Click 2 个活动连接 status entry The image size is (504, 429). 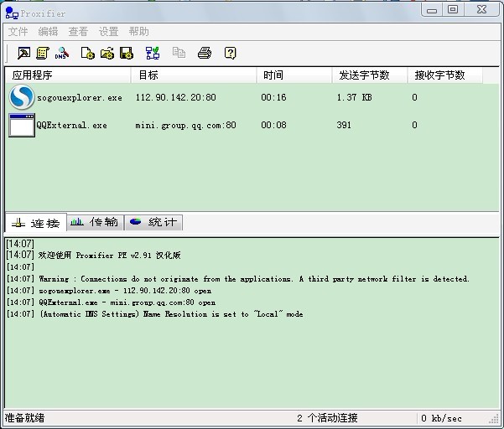click(x=327, y=418)
